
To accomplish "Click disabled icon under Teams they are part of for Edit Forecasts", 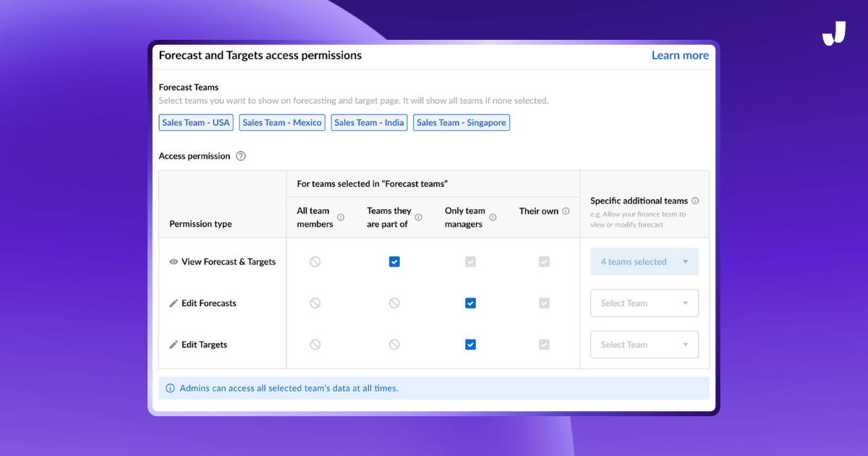I will (394, 303).
